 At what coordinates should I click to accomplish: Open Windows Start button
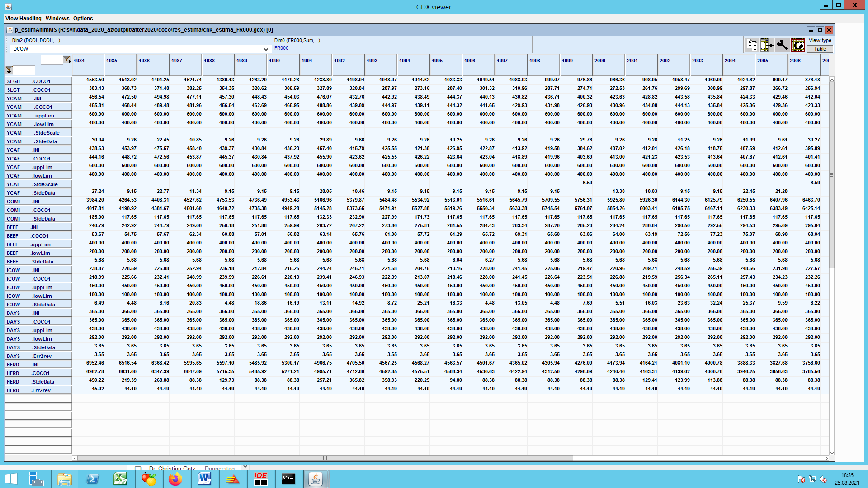coord(11,479)
